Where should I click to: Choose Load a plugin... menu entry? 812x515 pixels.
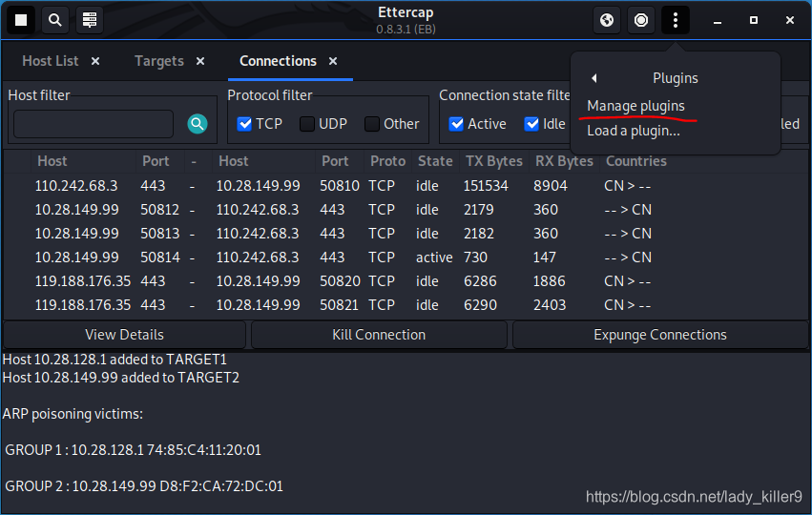point(634,131)
